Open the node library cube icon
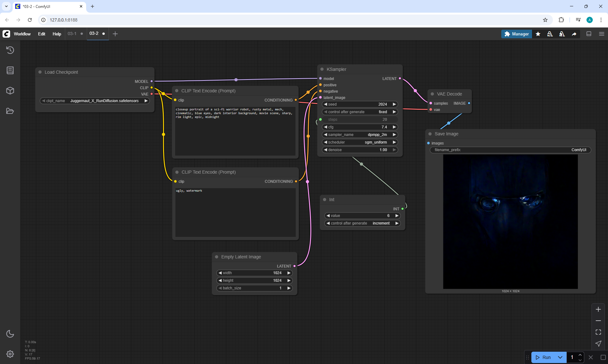Viewport: 608px width, 364px height. click(x=10, y=91)
